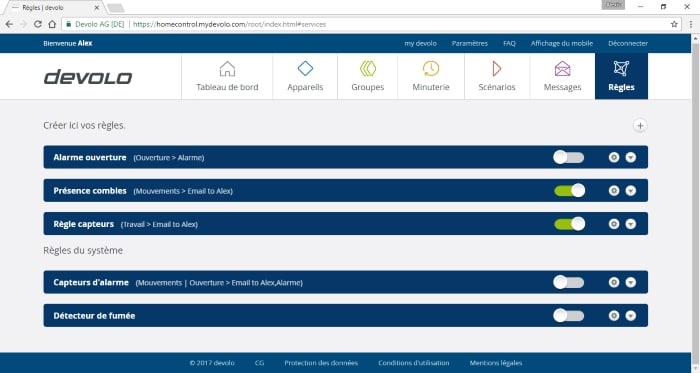This screenshot has width=700, height=373.
Task: Open the Scénarios tab
Action: point(497,76)
